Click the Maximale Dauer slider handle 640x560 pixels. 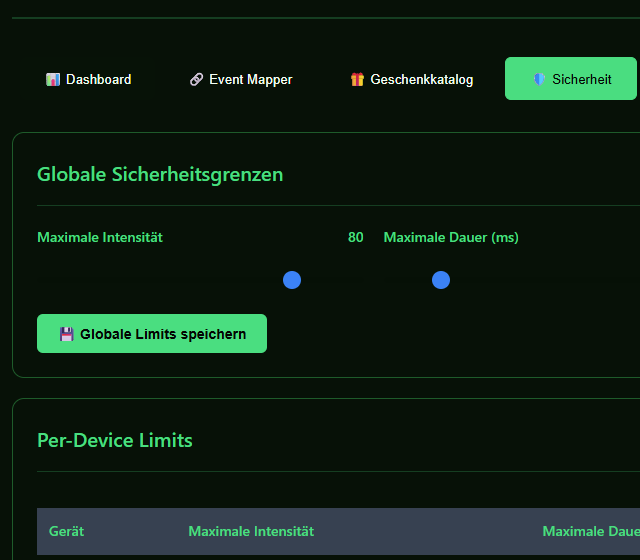[x=441, y=280]
